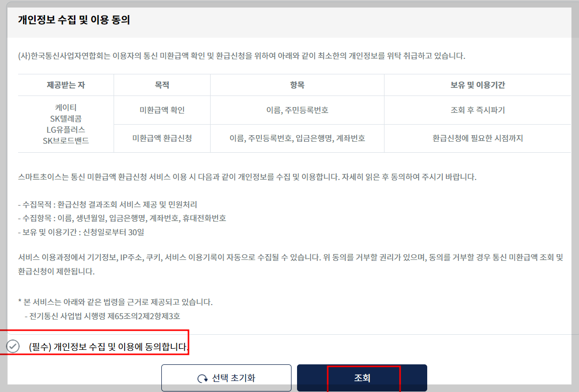Select the 목적 column header

pyautogui.click(x=161, y=84)
